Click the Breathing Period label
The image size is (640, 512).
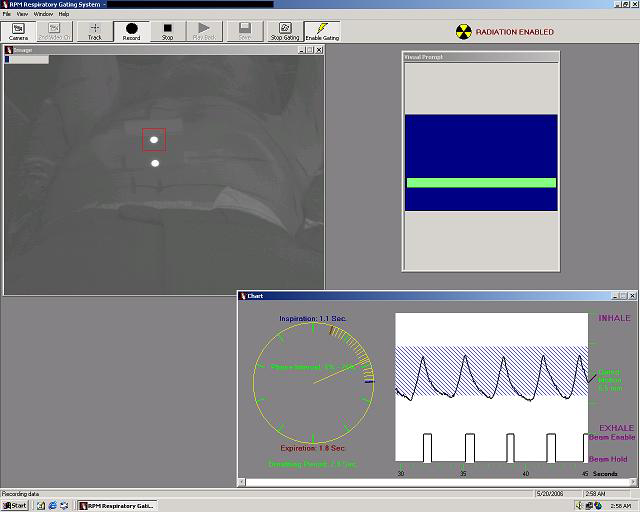[313, 464]
